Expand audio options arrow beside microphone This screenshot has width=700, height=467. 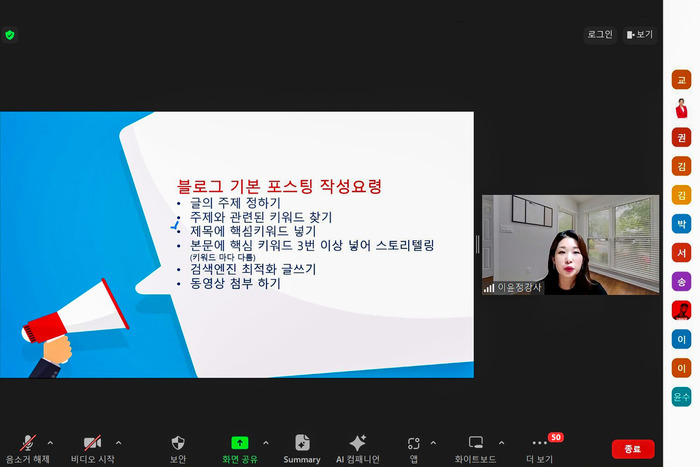pyautogui.click(x=50, y=442)
